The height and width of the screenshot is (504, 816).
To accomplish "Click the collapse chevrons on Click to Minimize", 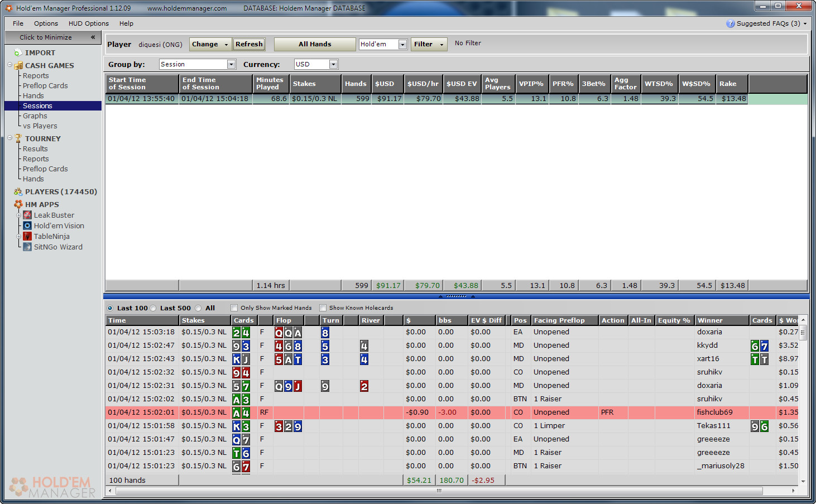I will [x=93, y=37].
